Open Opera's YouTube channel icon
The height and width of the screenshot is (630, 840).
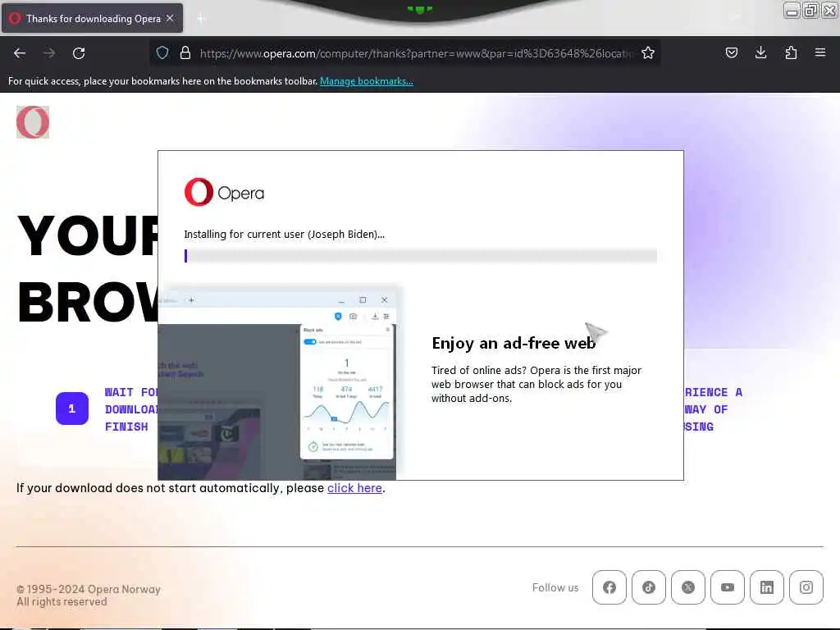728,587
